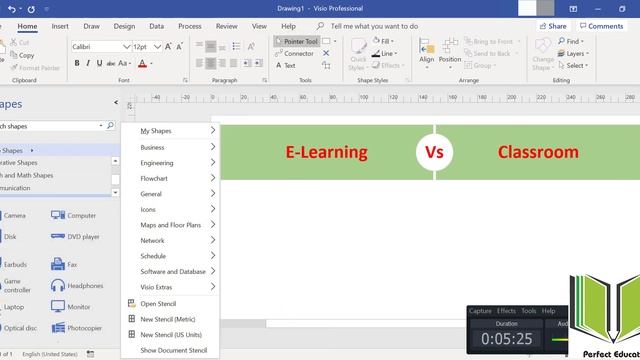
Task: Select the Computer shape in stencil
Action: click(74, 215)
